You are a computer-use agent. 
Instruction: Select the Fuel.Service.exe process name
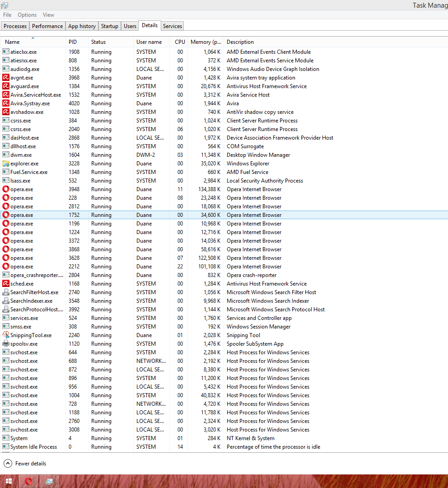(x=29, y=172)
